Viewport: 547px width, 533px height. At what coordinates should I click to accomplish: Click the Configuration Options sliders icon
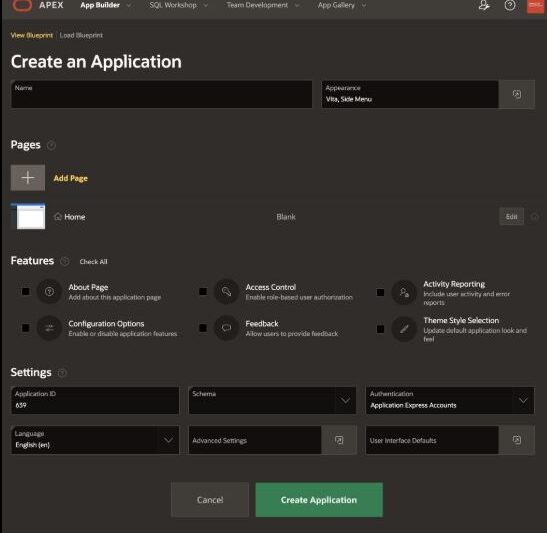pyautogui.click(x=50, y=328)
